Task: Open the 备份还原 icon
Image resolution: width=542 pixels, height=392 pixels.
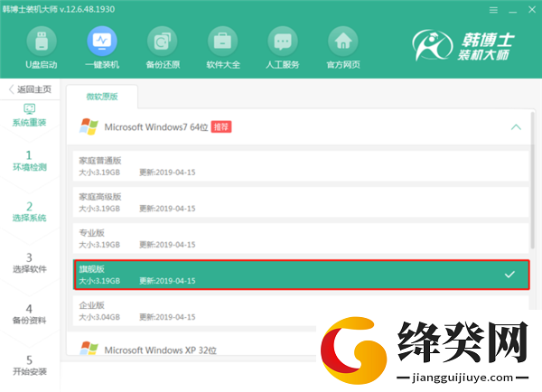Action: 163,42
